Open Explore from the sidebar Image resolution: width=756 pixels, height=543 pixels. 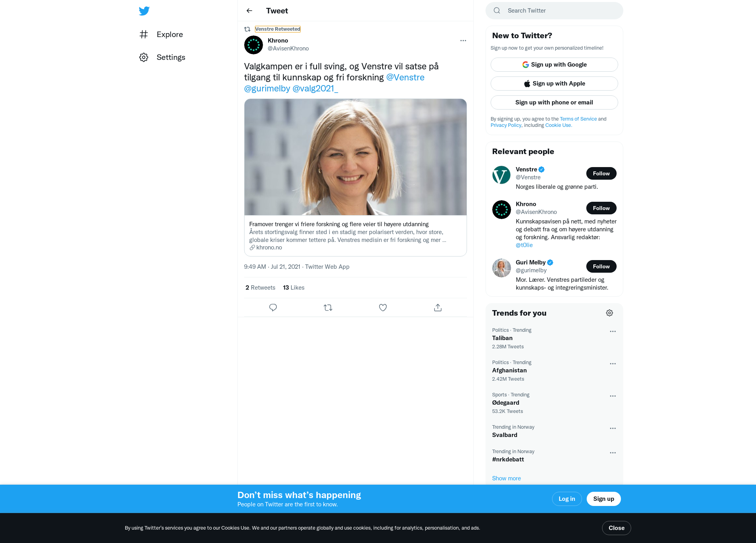(161, 34)
